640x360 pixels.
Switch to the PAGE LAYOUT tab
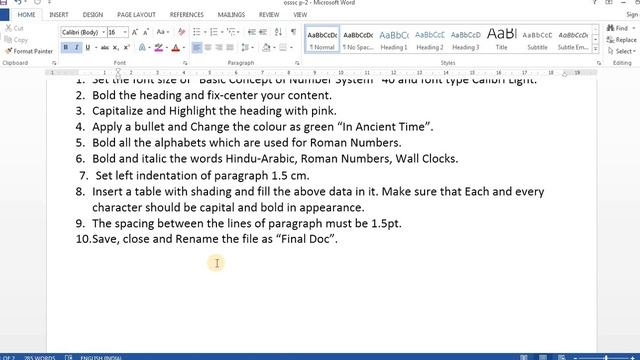click(x=136, y=15)
